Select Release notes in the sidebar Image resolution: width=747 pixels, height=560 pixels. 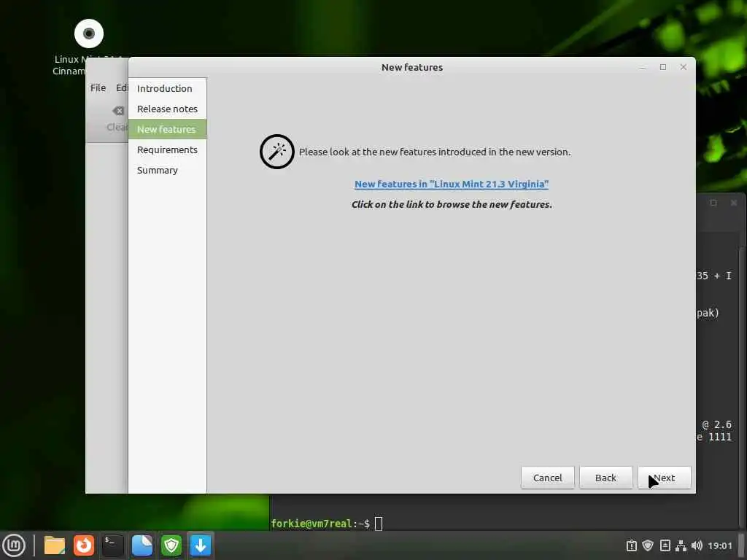click(x=167, y=109)
